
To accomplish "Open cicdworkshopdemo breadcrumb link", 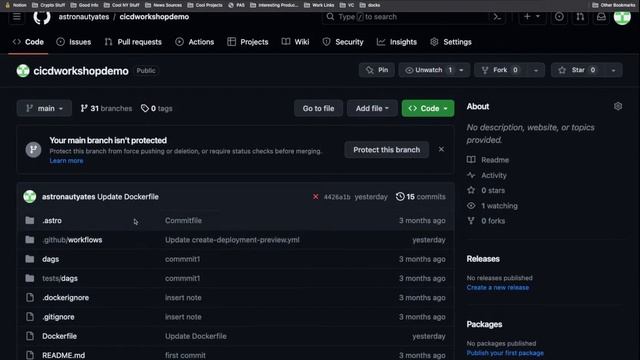I will (154, 17).
